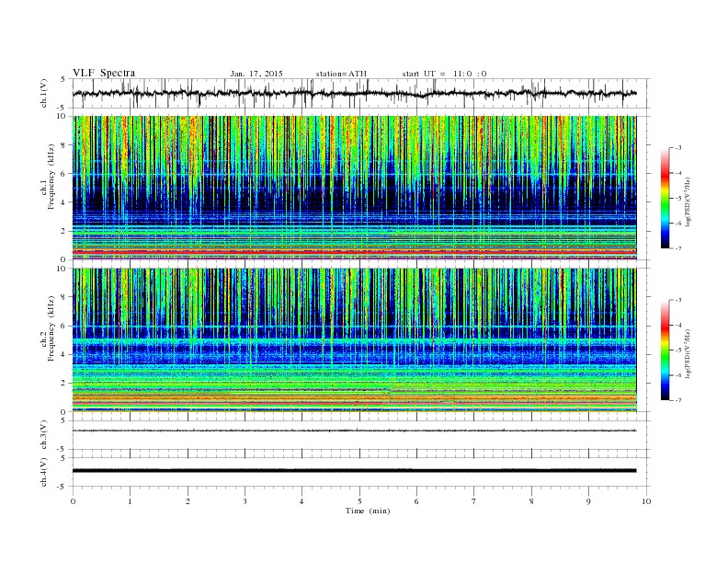Click the "VLF Spectra" plot title
This screenshot has width=728, height=563.
(104, 73)
